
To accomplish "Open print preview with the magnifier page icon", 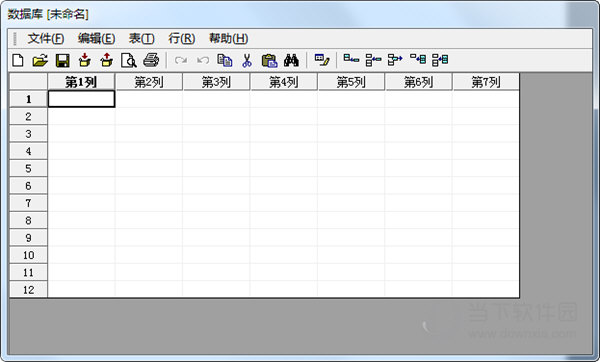I will tap(129, 60).
